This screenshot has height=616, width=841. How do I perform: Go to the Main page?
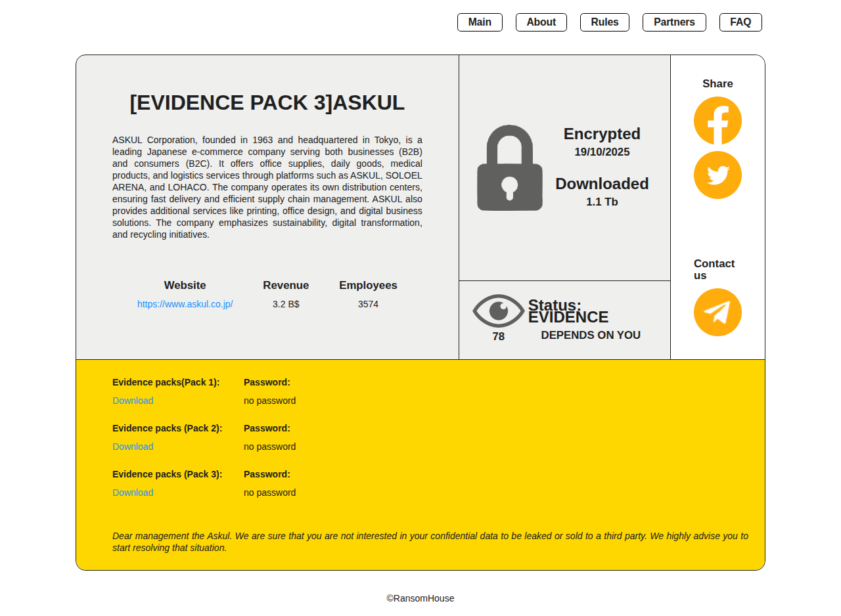(480, 22)
